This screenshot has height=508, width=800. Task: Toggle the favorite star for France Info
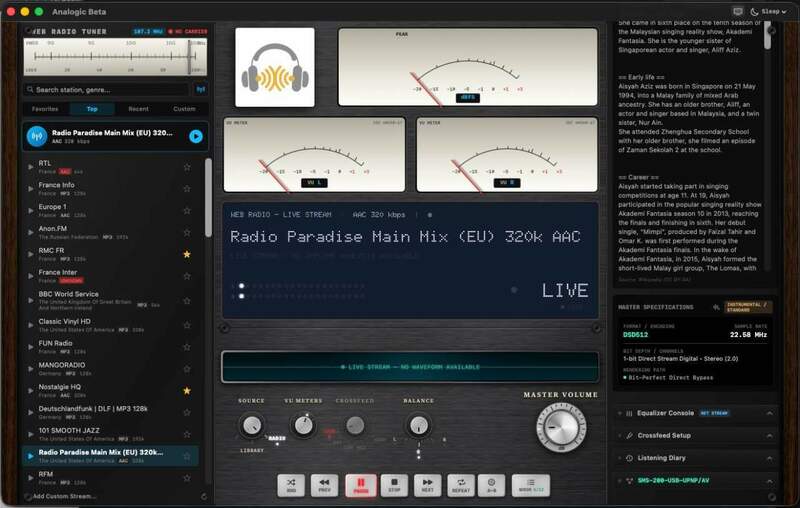pos(187,189)
